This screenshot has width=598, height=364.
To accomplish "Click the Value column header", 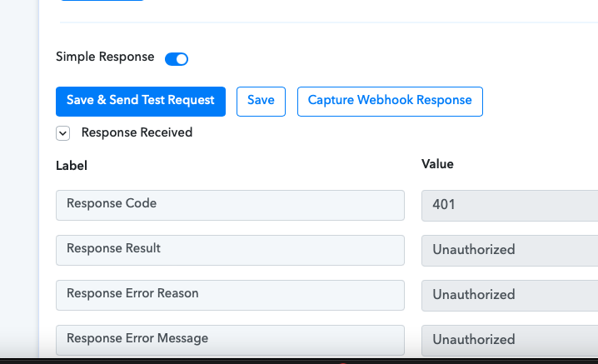I will 437,164.
